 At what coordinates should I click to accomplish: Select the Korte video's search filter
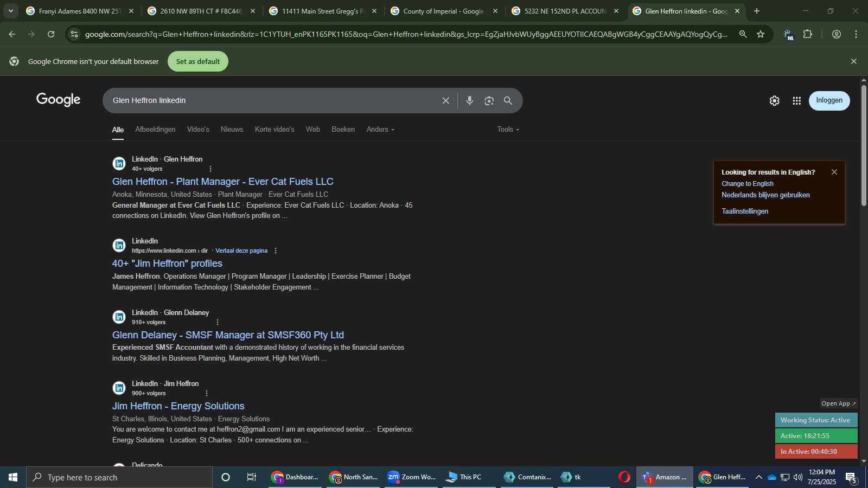275,130
